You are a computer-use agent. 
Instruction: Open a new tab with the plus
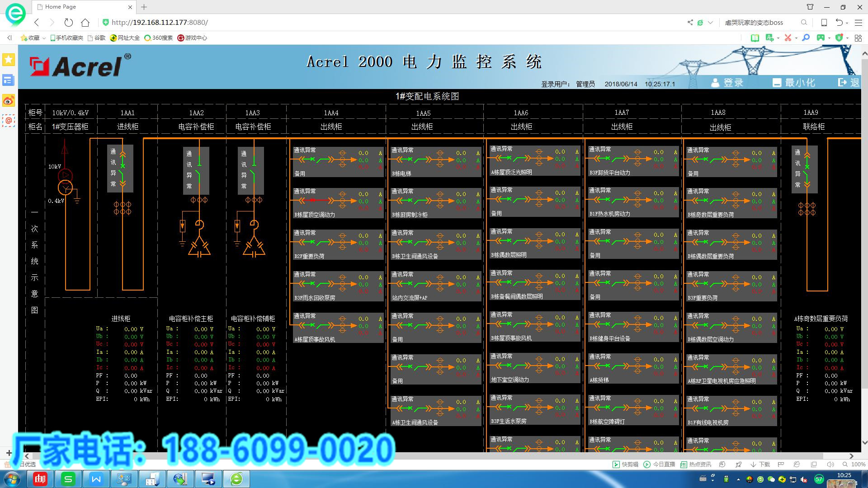pyautogui.click(x=144, y=7)
